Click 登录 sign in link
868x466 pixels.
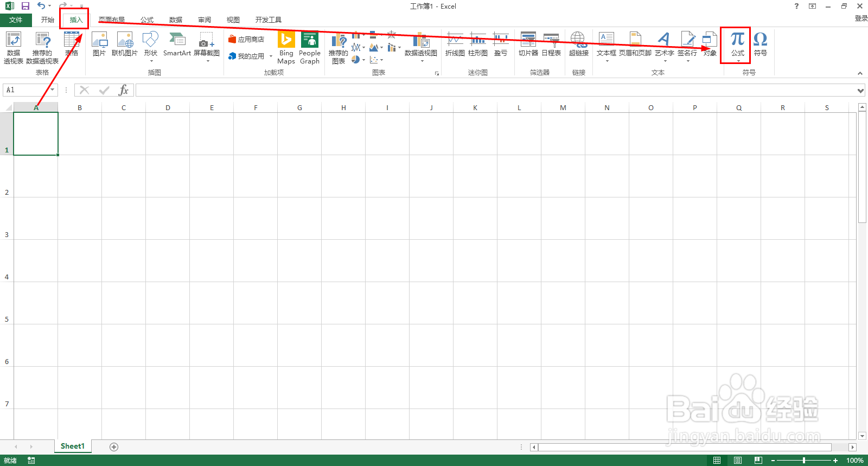point(861,18)
